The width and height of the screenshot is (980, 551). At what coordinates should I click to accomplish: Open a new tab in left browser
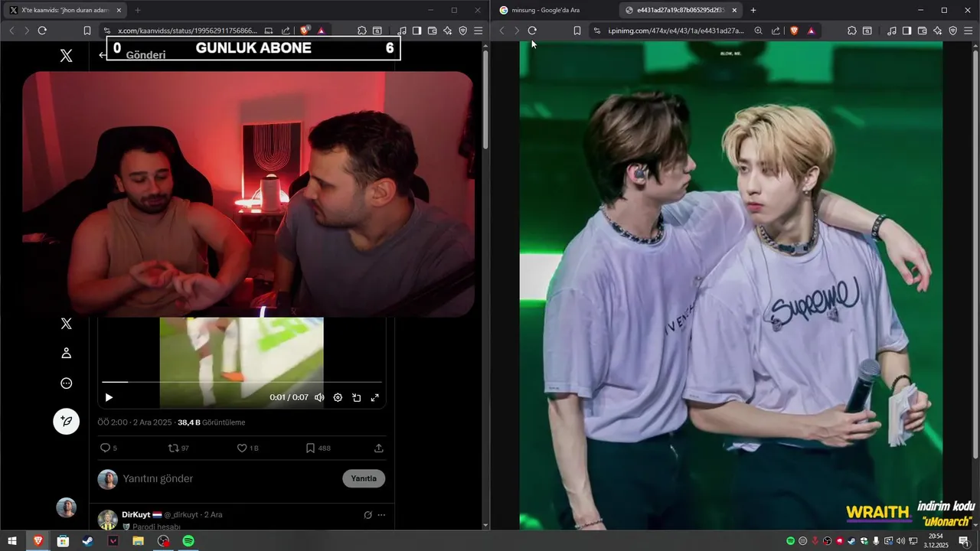point(138,10)
